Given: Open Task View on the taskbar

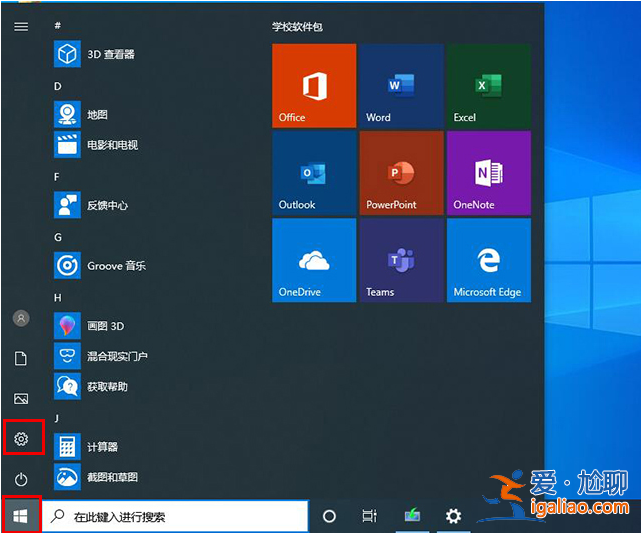Looking at the screenshot, I should coord(370,516).
